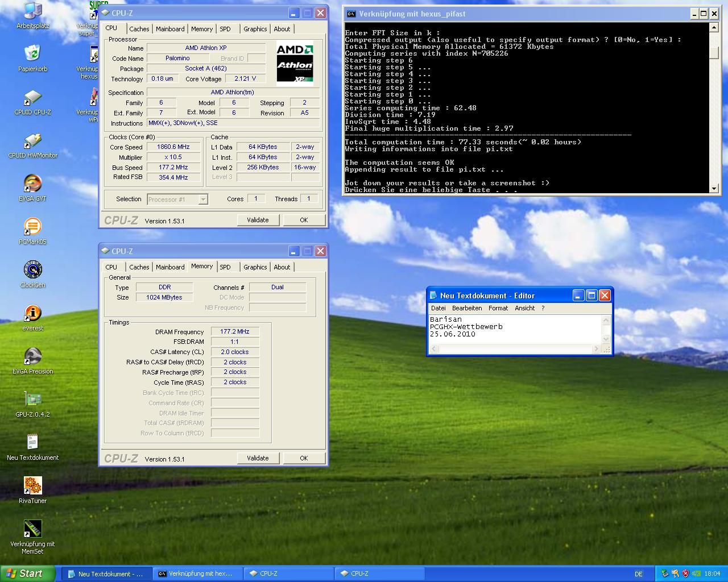
Task: Switch to CPU tab in lower CPU-Z window
Action: 111,267
